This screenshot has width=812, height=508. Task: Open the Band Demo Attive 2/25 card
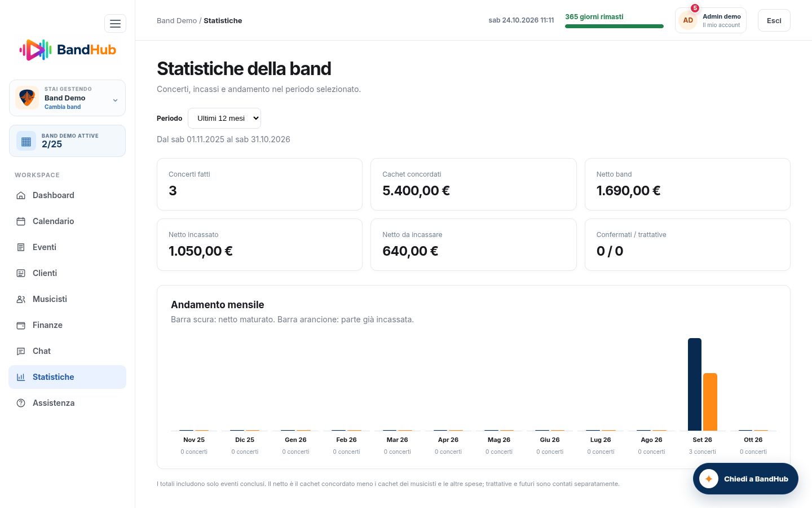click(x=67, y=141)
